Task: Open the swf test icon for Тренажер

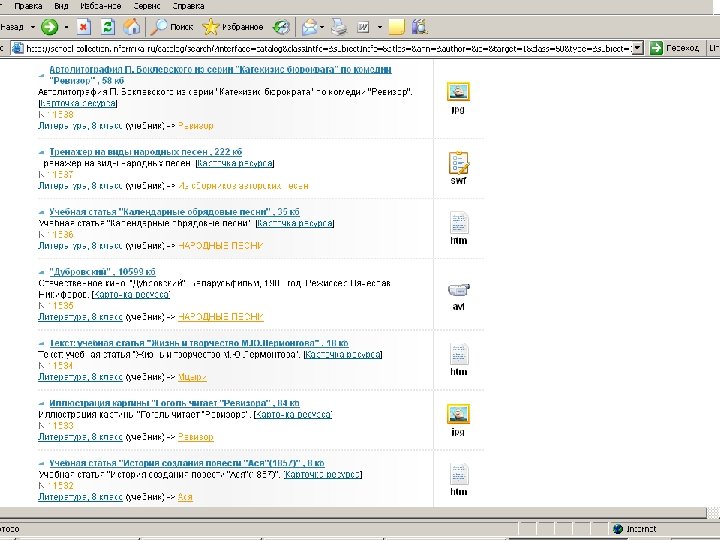Action: click(x=458, y=163)
